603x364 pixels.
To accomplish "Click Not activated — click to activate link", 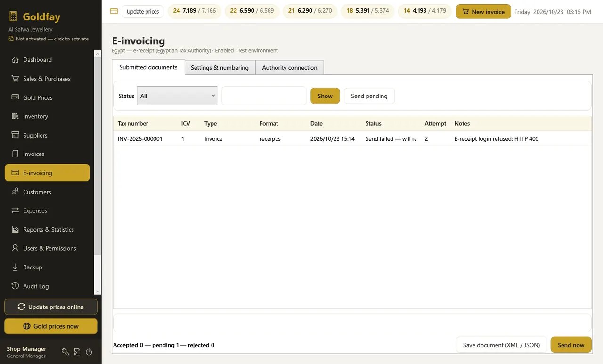I will tap(52, 39).
